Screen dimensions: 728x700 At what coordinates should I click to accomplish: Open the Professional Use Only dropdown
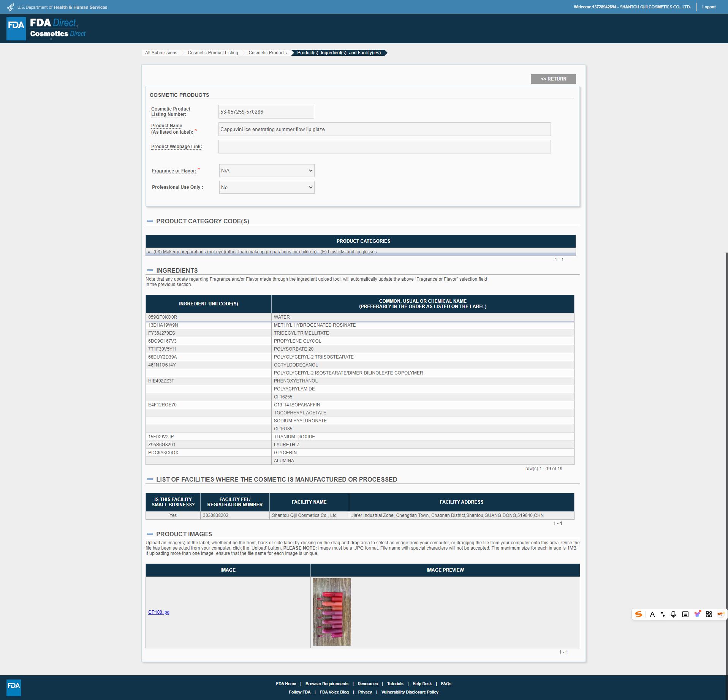pyautogui.click(x=267, y=187)
